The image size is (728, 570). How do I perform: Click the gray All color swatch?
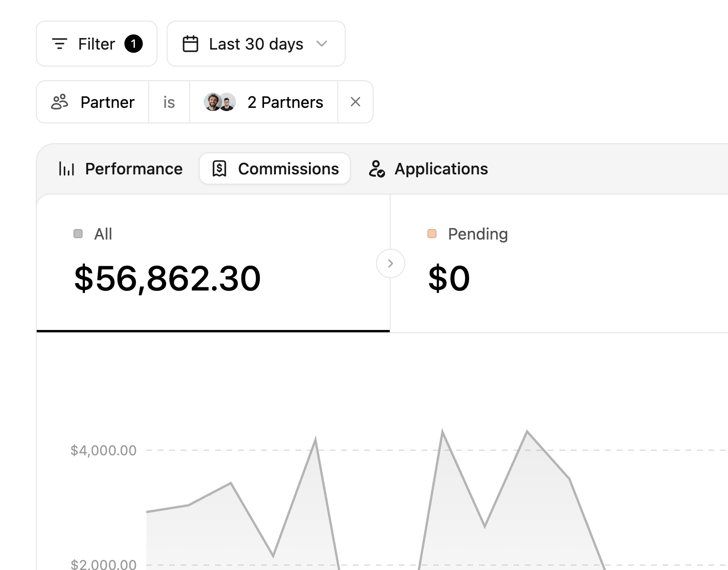pos(78,234)
